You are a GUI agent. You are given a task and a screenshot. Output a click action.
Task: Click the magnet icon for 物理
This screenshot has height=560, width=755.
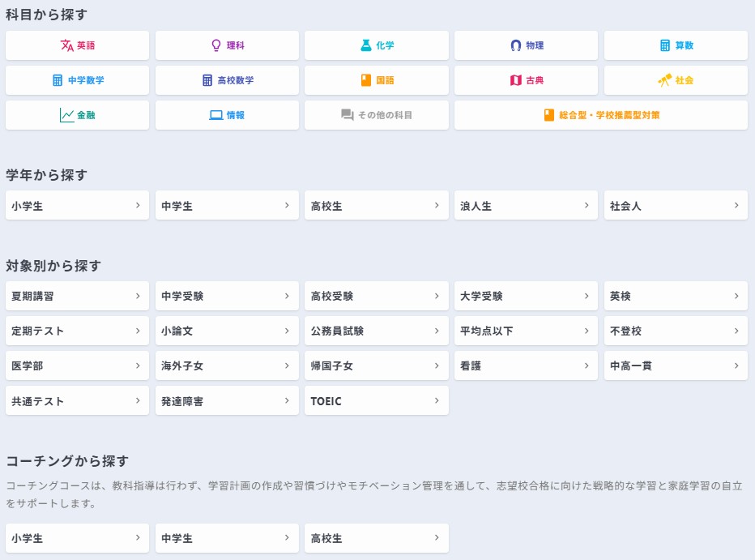516,45
